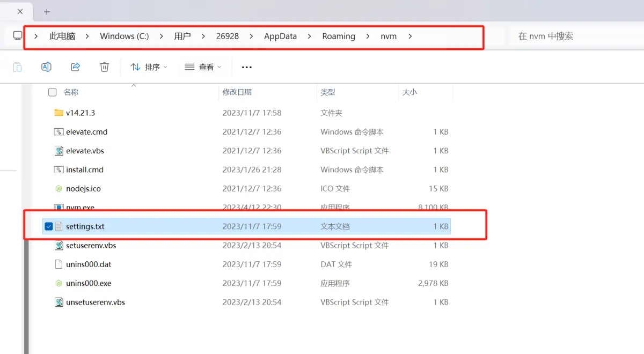The image size is (644, 354).
Task: Select file name setuserenv.vbs
Action: [x=91, y=246]
